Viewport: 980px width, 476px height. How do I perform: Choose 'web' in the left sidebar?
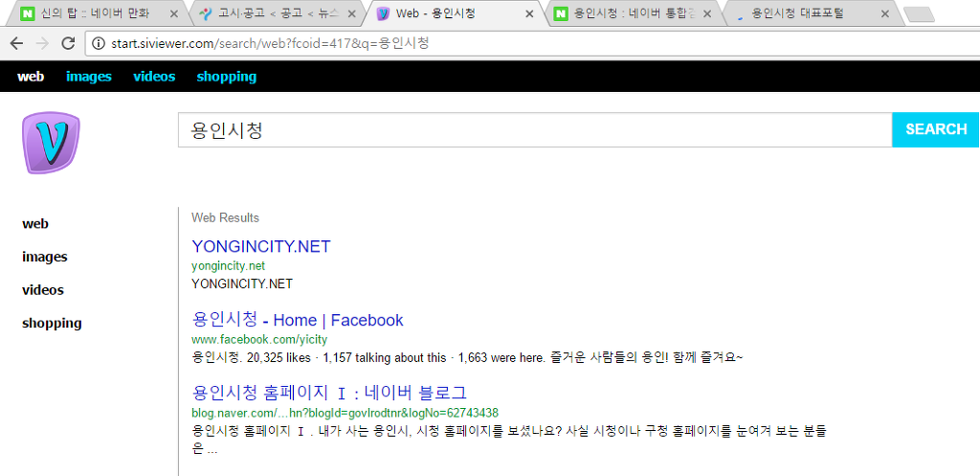tap(35, 223)
